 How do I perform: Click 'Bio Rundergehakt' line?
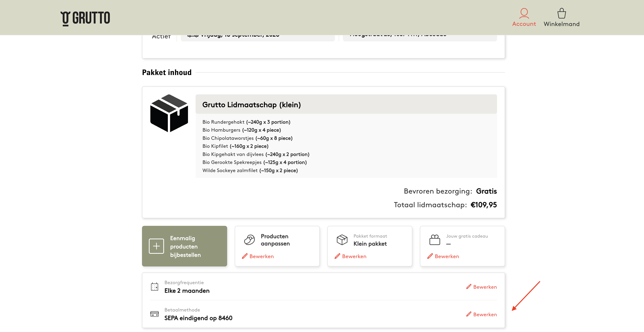click(x=246, y=122)
